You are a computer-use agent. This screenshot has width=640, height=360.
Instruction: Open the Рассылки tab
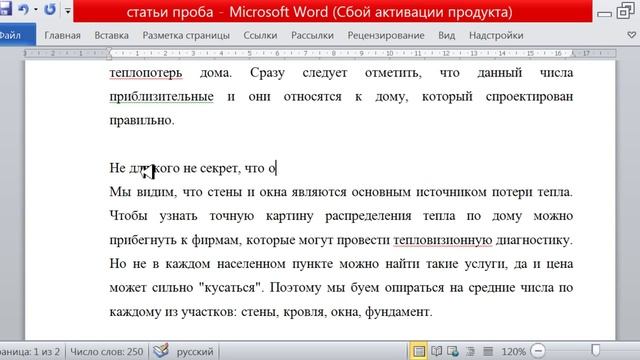(x=312, y=36)
